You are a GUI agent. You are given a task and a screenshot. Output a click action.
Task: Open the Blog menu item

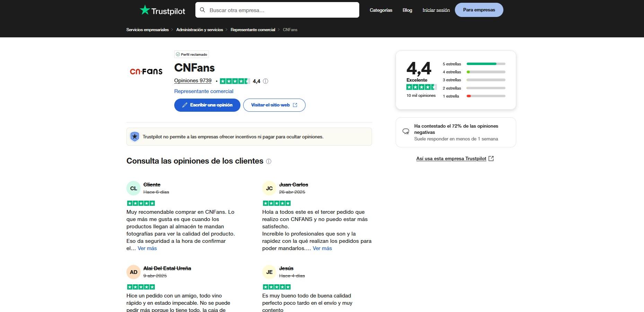[407, 10]
